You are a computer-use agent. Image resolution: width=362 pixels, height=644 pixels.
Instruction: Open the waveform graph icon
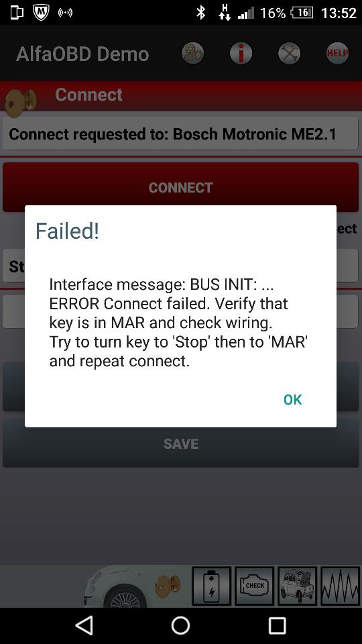[x=341, y=586]
